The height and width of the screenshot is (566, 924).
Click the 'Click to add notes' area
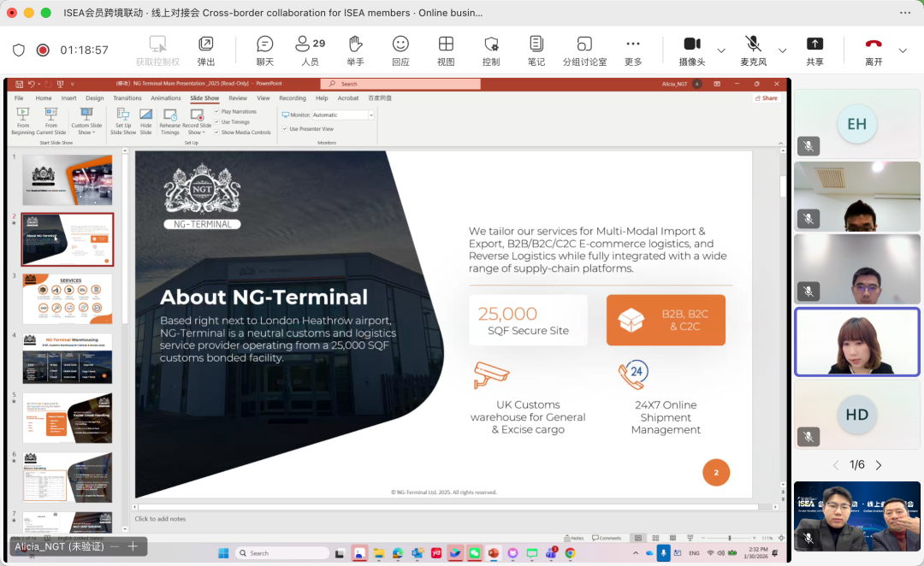[160, 519]
